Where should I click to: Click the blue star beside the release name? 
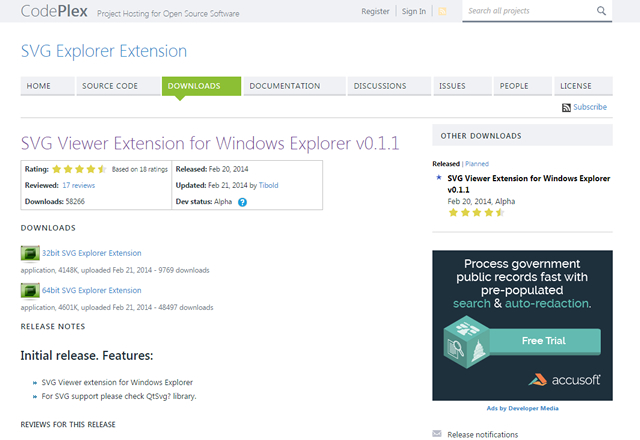point(439,178)
